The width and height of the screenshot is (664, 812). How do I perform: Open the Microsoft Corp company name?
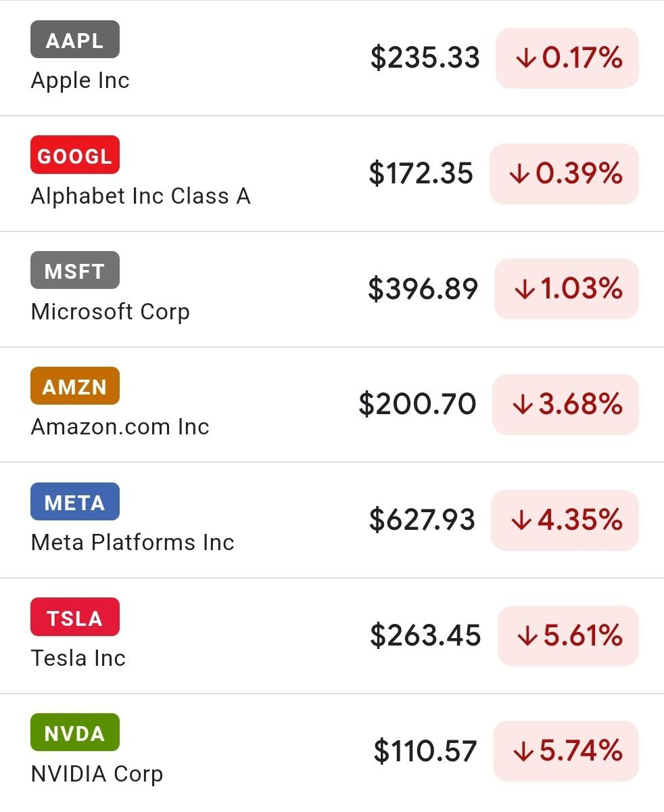tap(110, 312)
